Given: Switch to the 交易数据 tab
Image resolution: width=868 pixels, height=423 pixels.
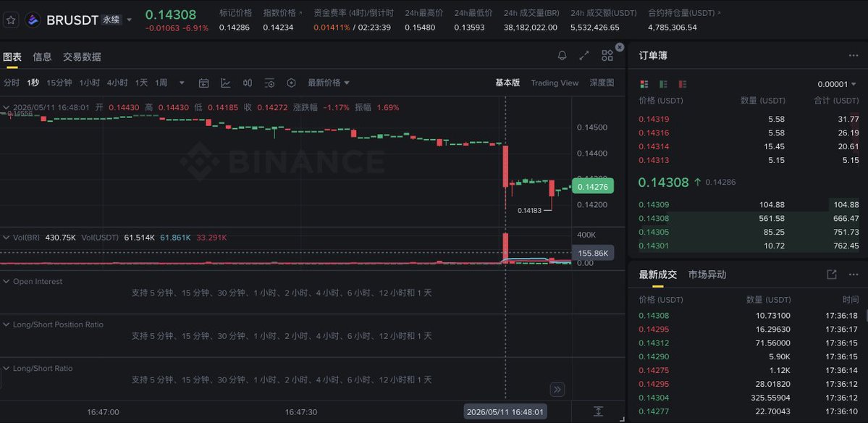Looking at the screenshot, I should (x=82, y=56).
